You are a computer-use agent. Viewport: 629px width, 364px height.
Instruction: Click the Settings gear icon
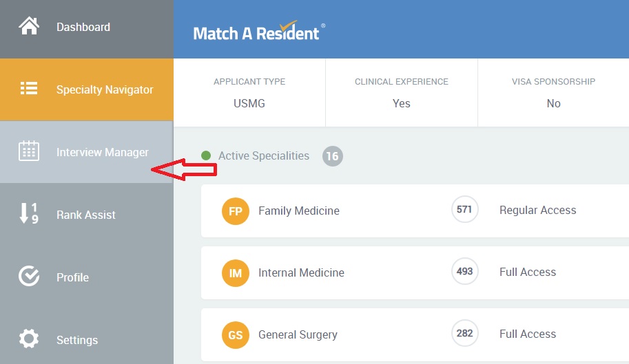[29, 339]
